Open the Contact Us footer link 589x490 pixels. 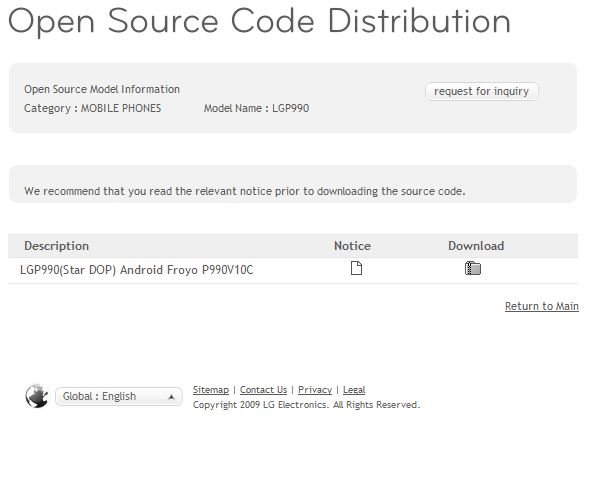click(263, 390)
